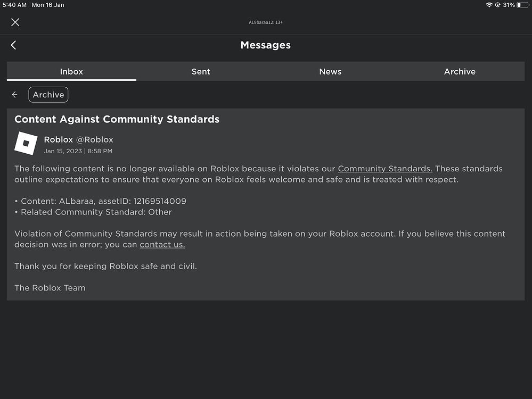Select the message title Content Against Community Standards
The width and height of the screenshot is (532, 399).
pyautogui.click(x=117, y=119)
